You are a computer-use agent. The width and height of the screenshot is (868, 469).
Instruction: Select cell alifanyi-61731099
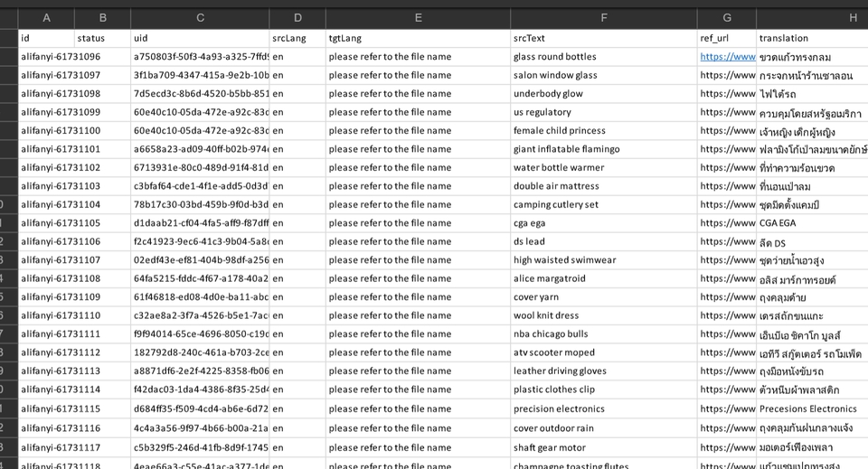point(46,112)
